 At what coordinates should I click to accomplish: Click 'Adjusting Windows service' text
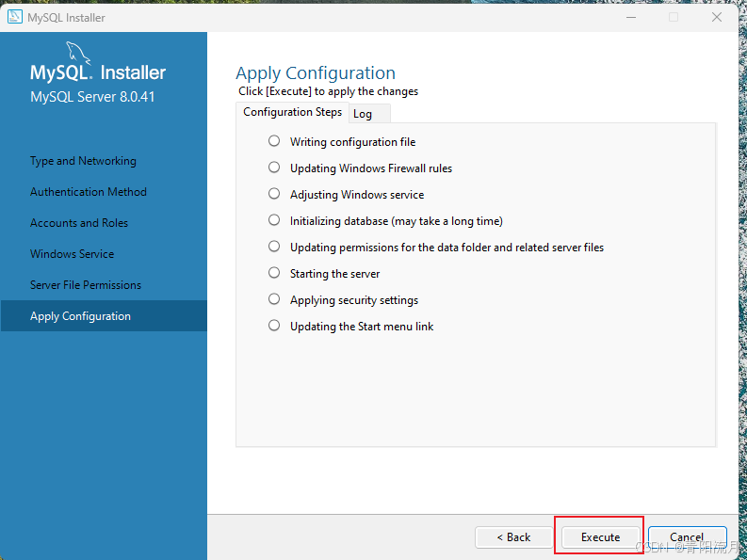[357, 195]
